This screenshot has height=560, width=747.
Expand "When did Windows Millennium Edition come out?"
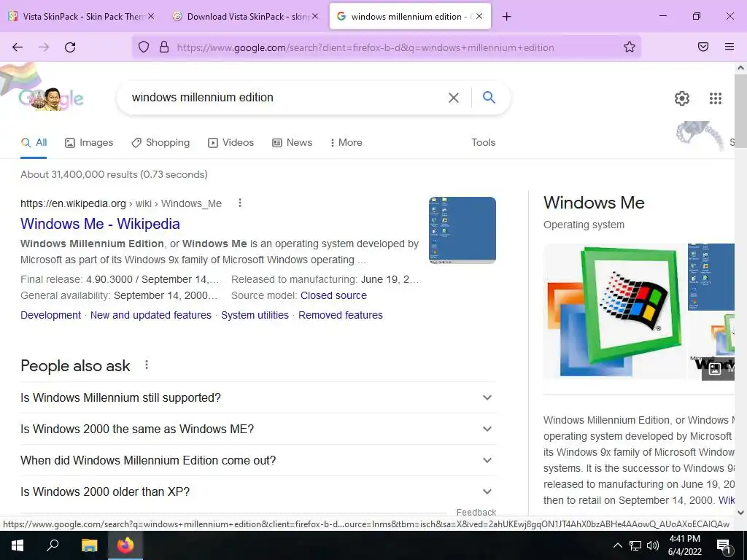coord(258,461)
